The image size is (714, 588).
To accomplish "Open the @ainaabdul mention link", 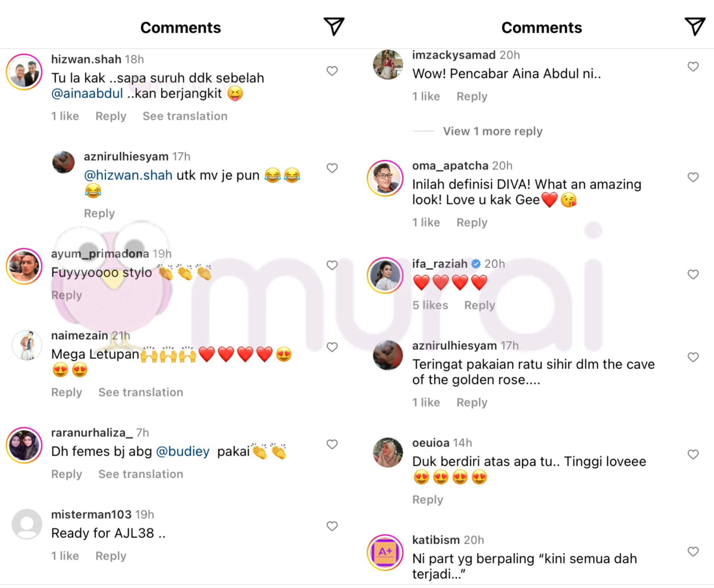I will click(x=87, y=93).
